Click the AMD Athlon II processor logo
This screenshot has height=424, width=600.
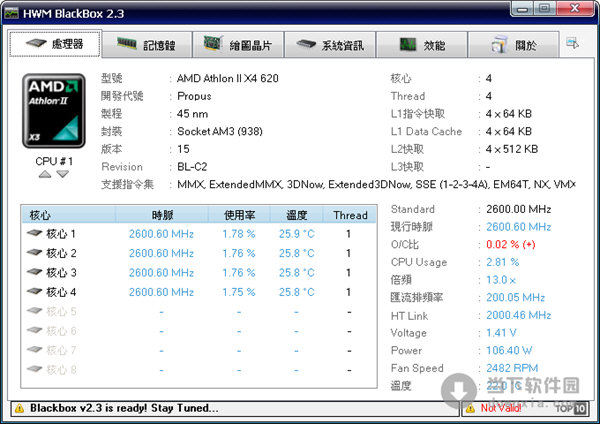pyautogui.click(x=54, y=111)
